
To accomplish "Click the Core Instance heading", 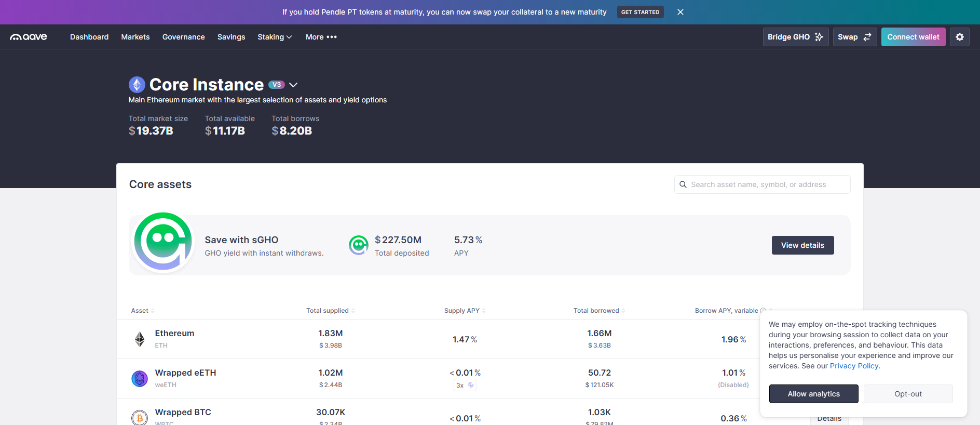I will click(x=207, y=85).
